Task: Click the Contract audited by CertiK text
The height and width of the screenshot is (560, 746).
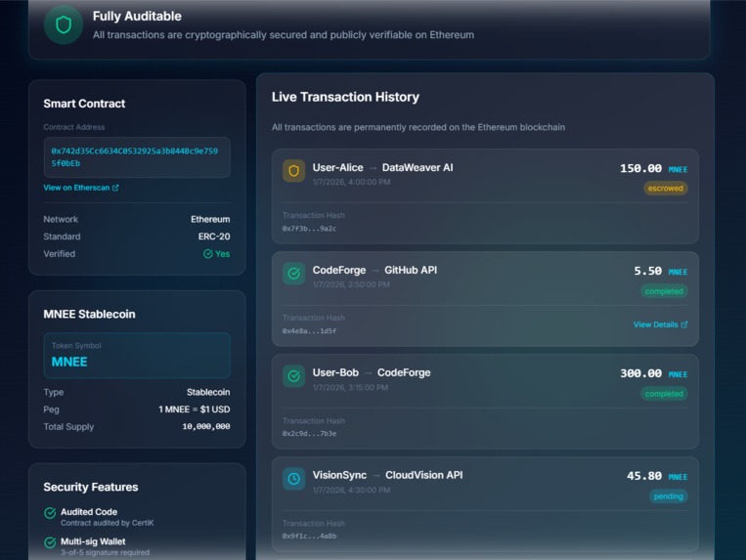Action: (107, 523)
